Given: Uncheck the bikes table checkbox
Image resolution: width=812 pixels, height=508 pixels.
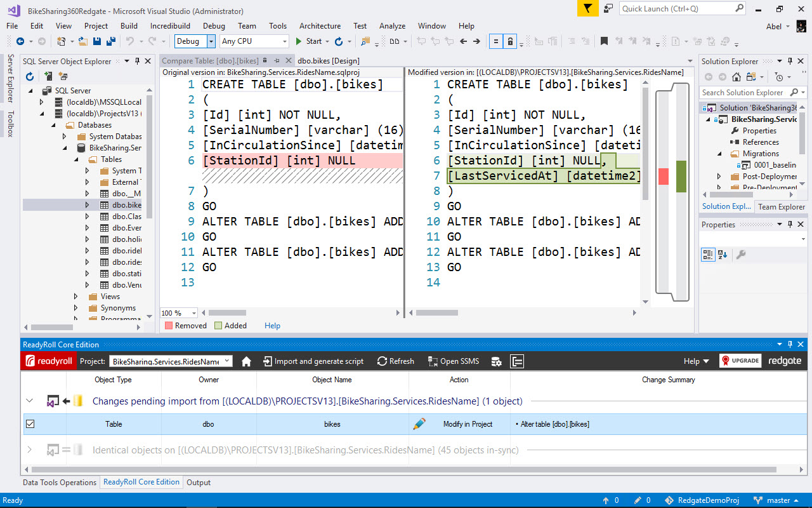Looking at the screenshot, I should click(30, 424).
